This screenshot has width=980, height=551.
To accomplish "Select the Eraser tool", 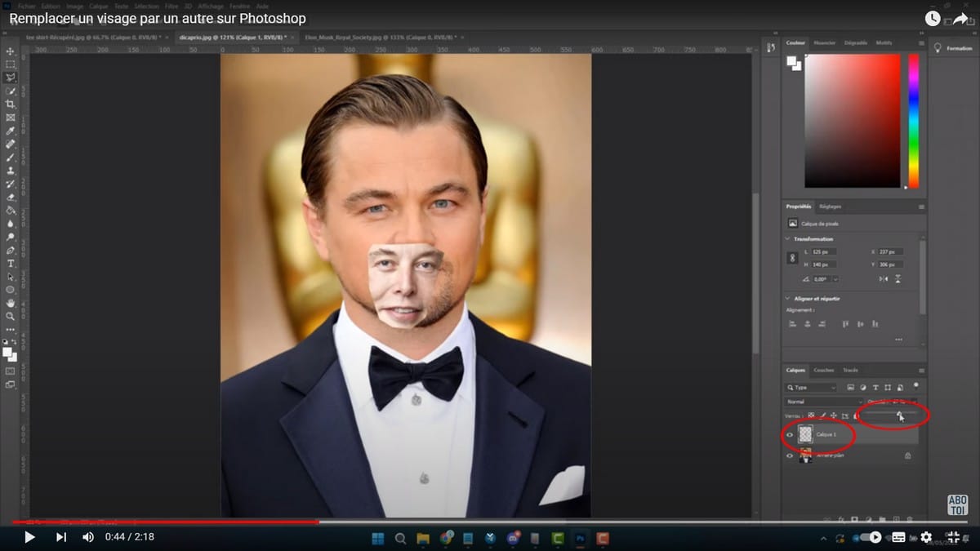I will coord(11,197).
